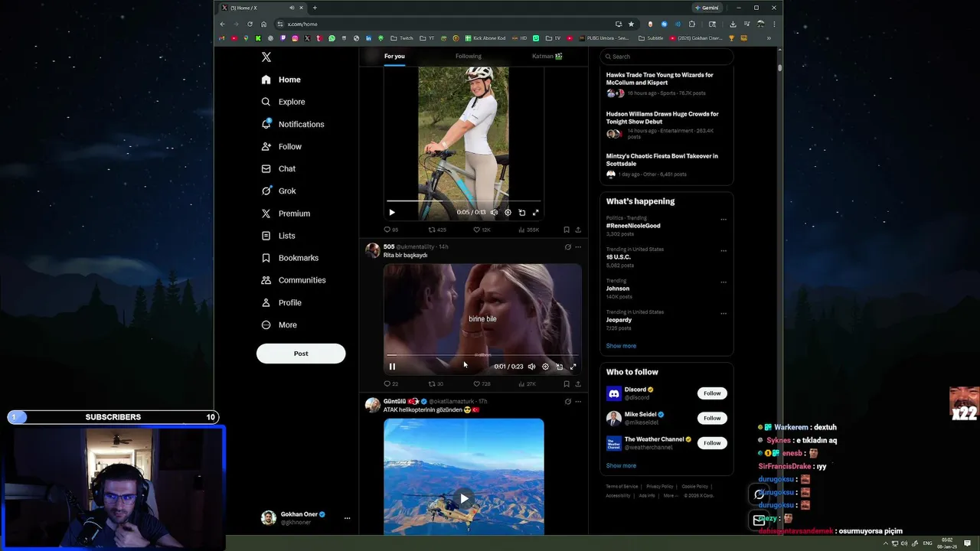Open the Communities page
This screenshot has height=551, width=980.
pyautogui.click(x=293, y=280)
